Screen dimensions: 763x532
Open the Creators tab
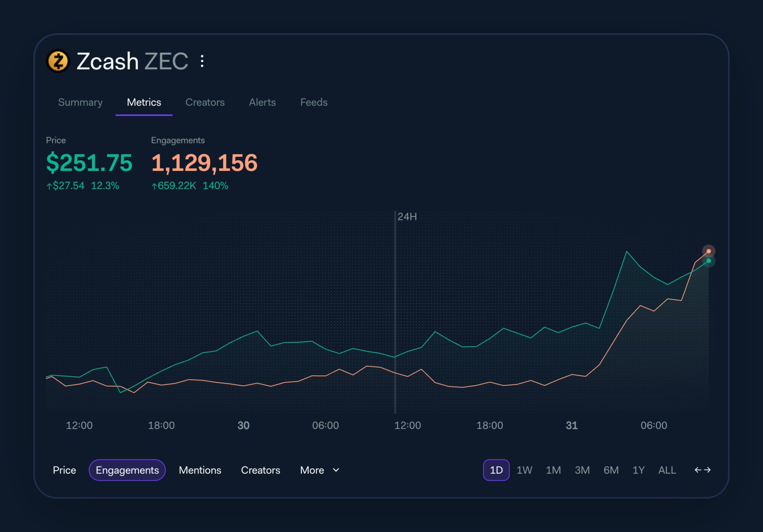pyautogui.click(x=205, y=102)
